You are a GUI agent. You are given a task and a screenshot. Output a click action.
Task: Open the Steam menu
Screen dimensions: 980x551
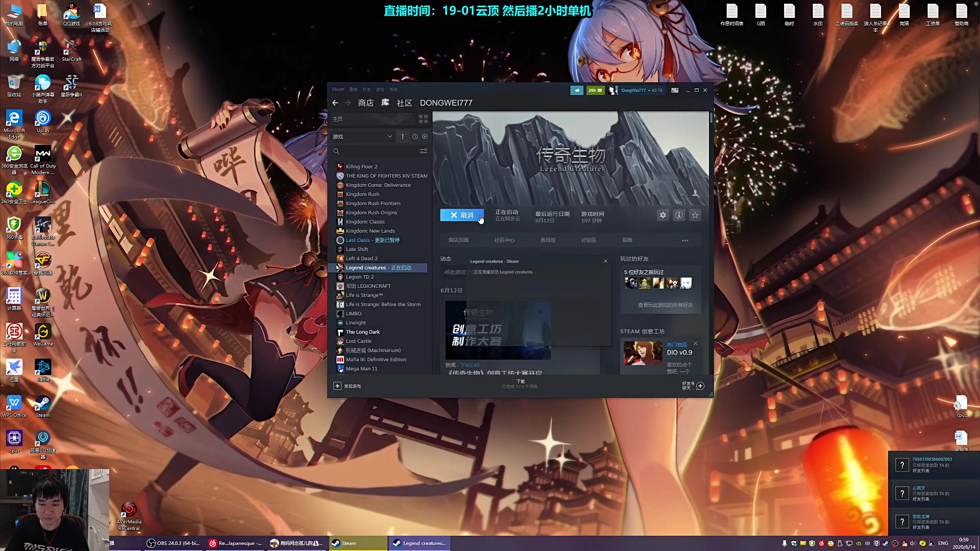pyautogui.click(x=338, y=89)
